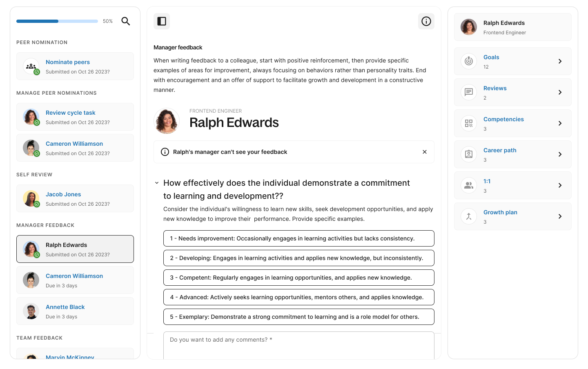Pick rating 1 - Needs improvement option
588x369 pixels.
tap(298, 238)
